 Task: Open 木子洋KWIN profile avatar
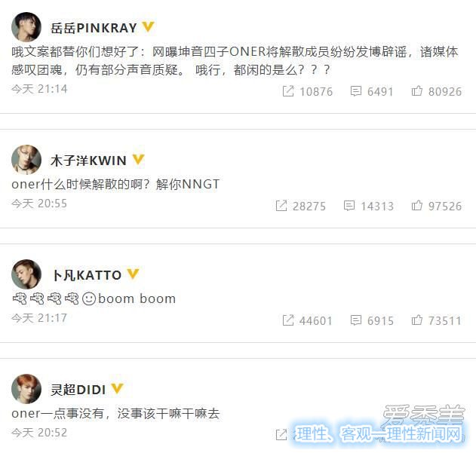coord(26,160)
